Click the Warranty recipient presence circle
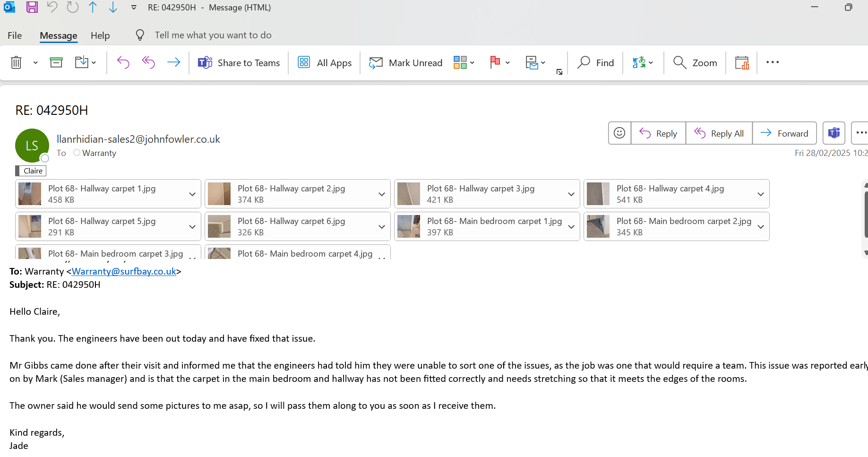Screen dimensions: 868x457 (x=77, y=153)
